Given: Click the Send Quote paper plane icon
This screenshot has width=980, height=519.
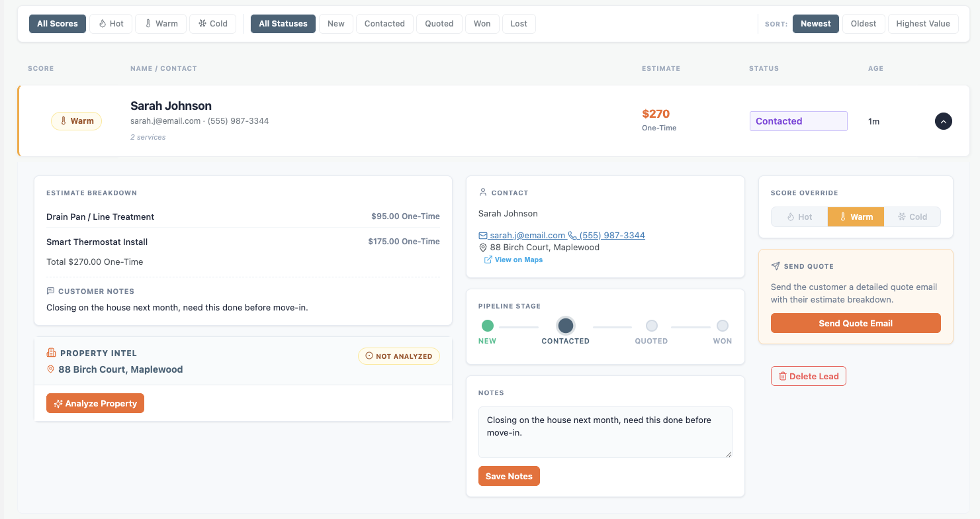Looking at the screenshot, I should [x=776, y=266].
